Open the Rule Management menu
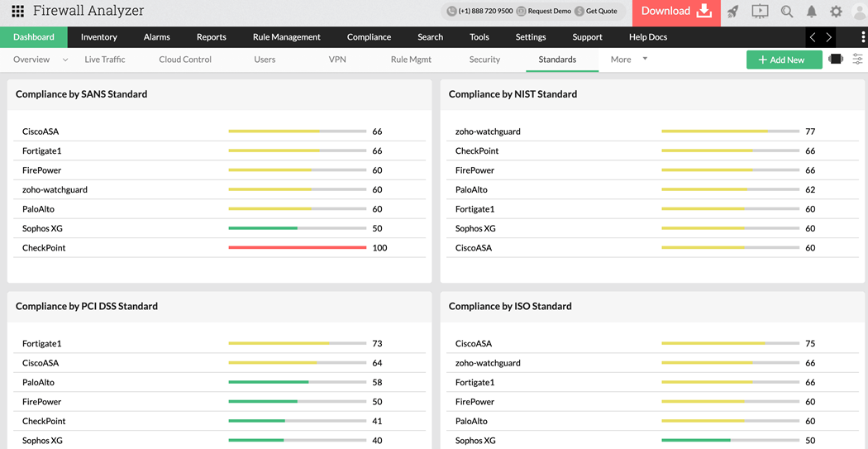The height and width of the screenshot is (449, 868). click(x=287, y=37)
